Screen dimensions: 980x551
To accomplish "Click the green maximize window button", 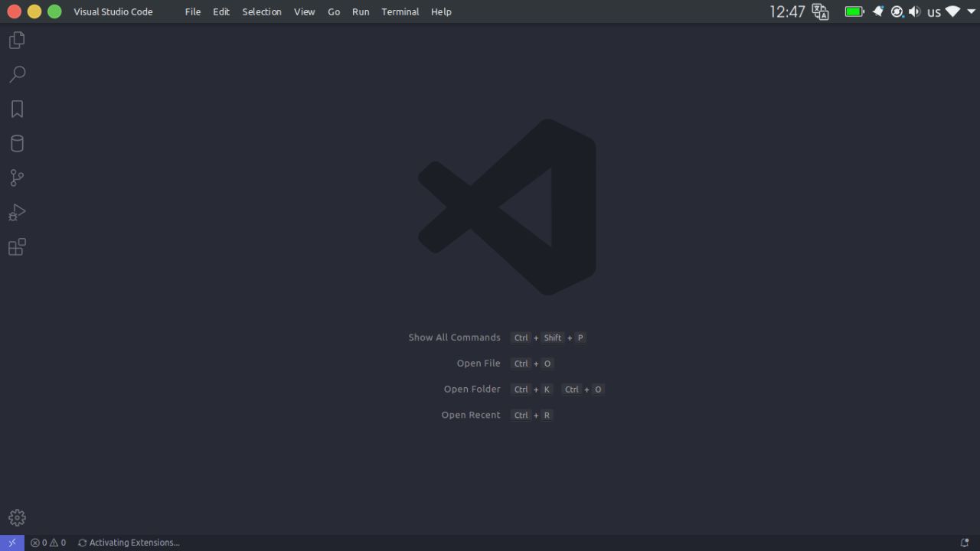I will pyautogui.click(x=54, y=11).
